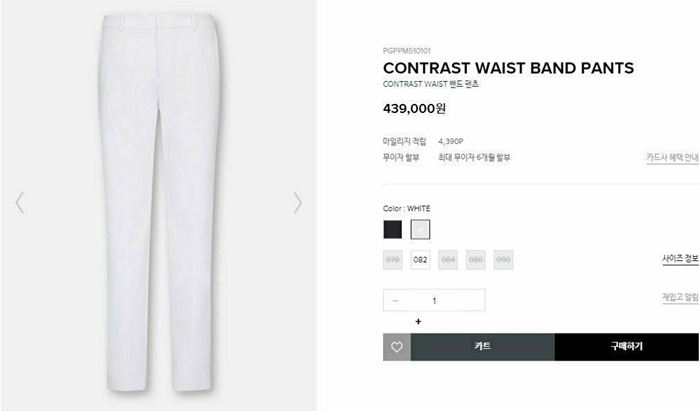Screen dimensions: 700x411
Task: Open 사이즈 정보 size guide link
Action: click(680, 259)
